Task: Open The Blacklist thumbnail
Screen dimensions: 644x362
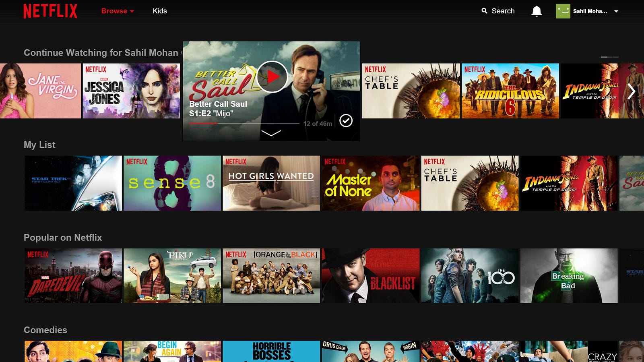Action: point(371,276)
